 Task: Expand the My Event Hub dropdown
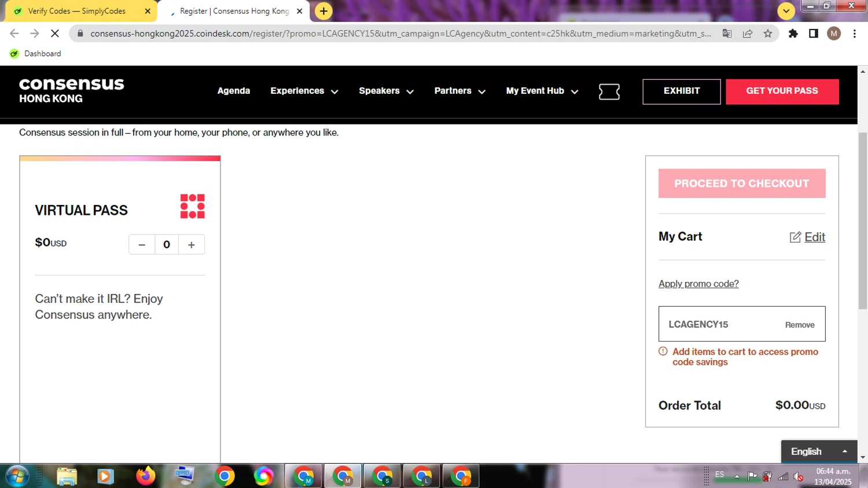pos(542,91)
